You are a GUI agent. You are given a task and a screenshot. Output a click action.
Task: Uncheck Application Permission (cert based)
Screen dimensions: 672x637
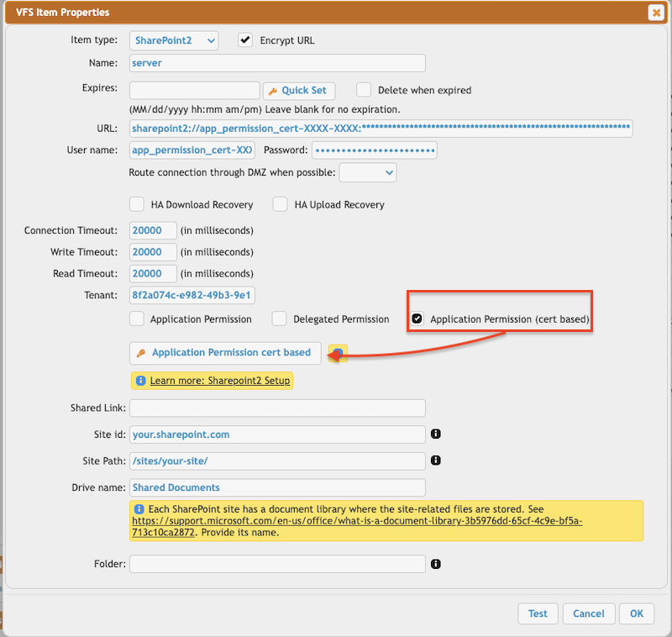click(417, 319)
